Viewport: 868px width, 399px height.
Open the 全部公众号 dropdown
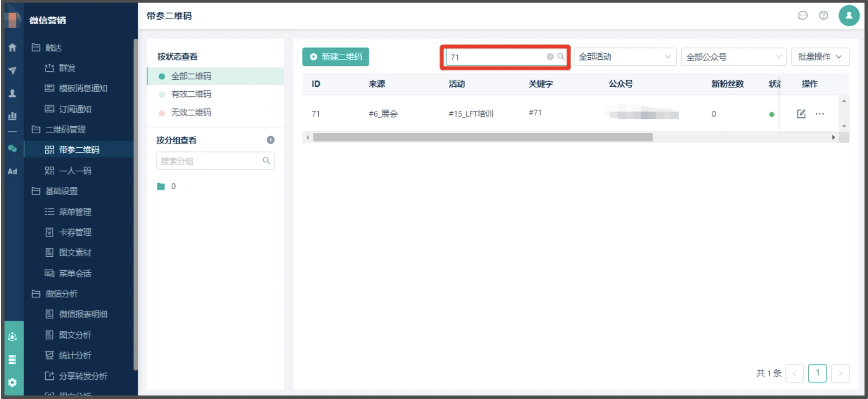(x=734, y=57)
